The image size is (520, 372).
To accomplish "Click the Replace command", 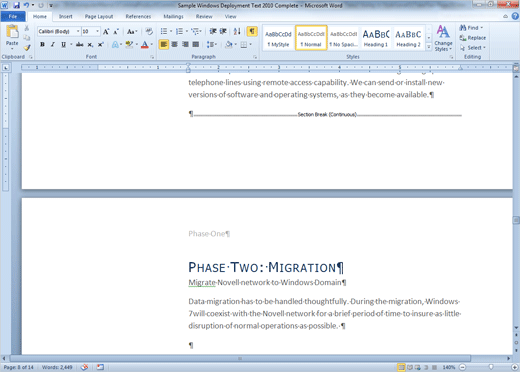I will (473, 38).
